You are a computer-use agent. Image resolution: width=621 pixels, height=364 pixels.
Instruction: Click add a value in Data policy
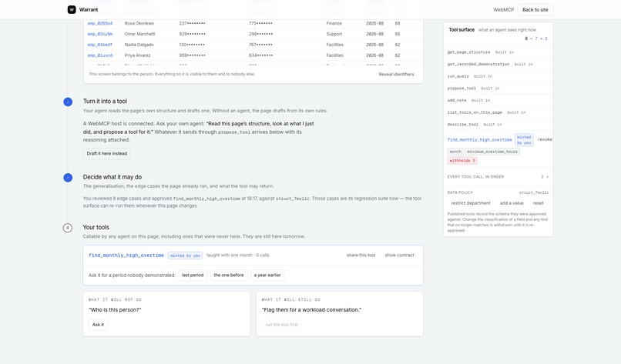[x=512, y=203]
